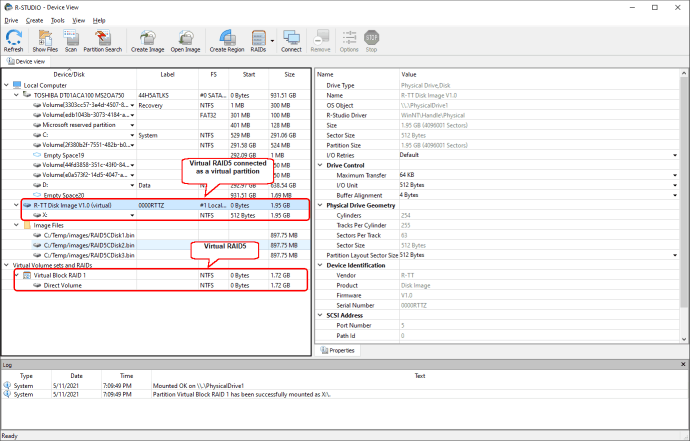Click the Refresh toolbar icon
Viewport: 690px width, 441px height.
pos(14,40)
